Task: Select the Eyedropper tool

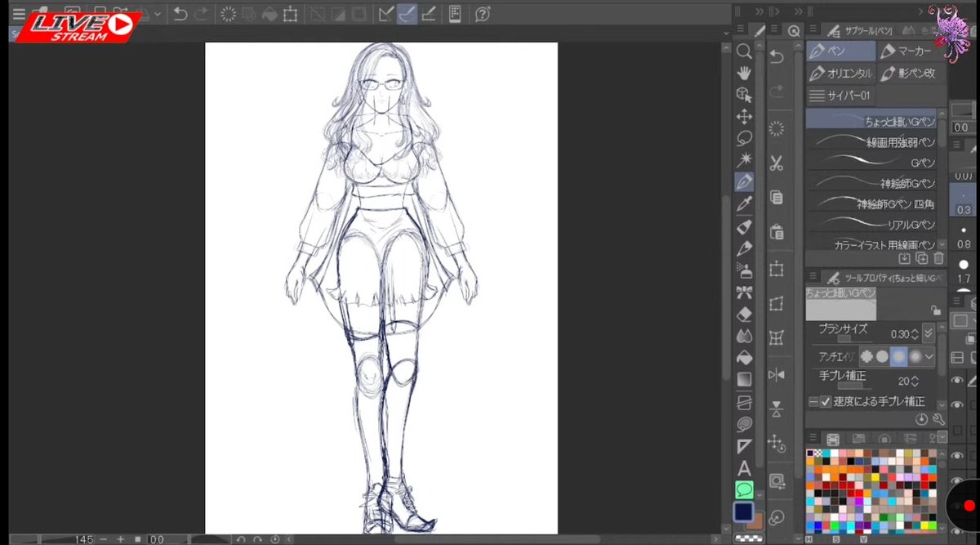Action: (744, 203)
